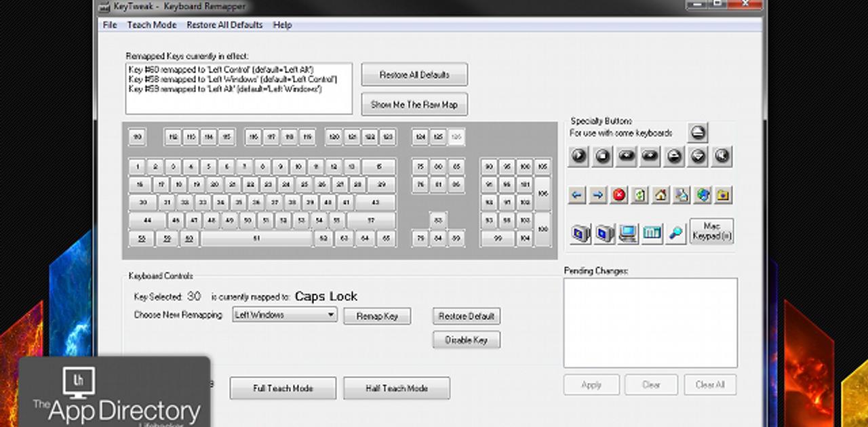
Task: Open the Restore All Defaults menu
Action: (x=224, y=25)
